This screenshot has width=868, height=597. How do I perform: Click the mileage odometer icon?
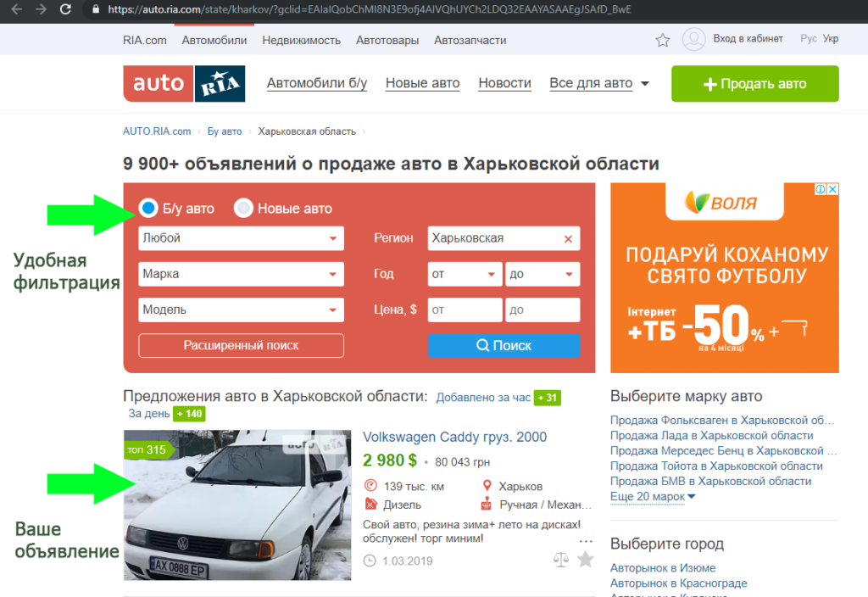(370, 486)
